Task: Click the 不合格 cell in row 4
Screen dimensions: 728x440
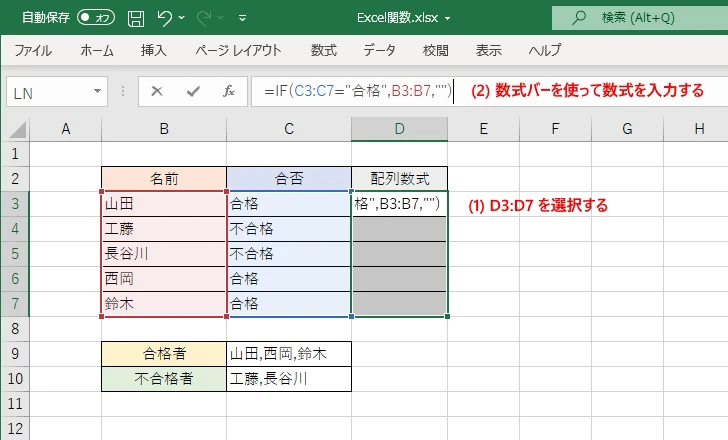Action: coord(289,229)
